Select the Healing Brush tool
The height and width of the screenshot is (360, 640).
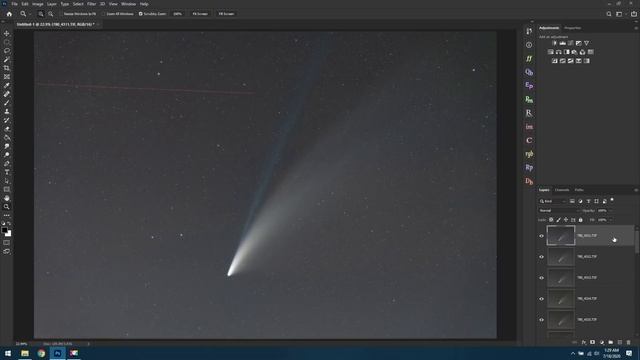point(7,94)
